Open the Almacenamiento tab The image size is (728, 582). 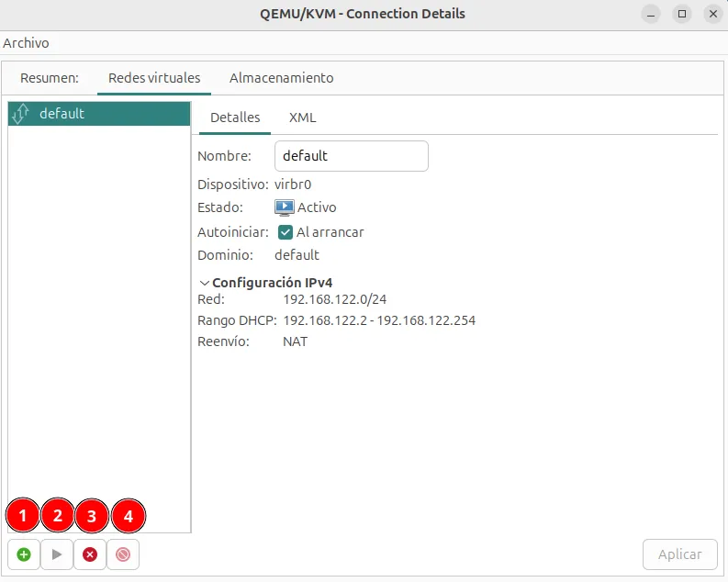(x=282, y=78)
